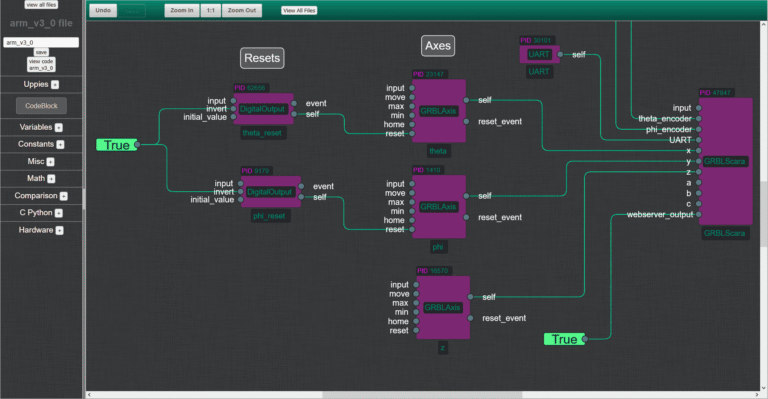Click the PID 1410 label

tap(427, 170)
